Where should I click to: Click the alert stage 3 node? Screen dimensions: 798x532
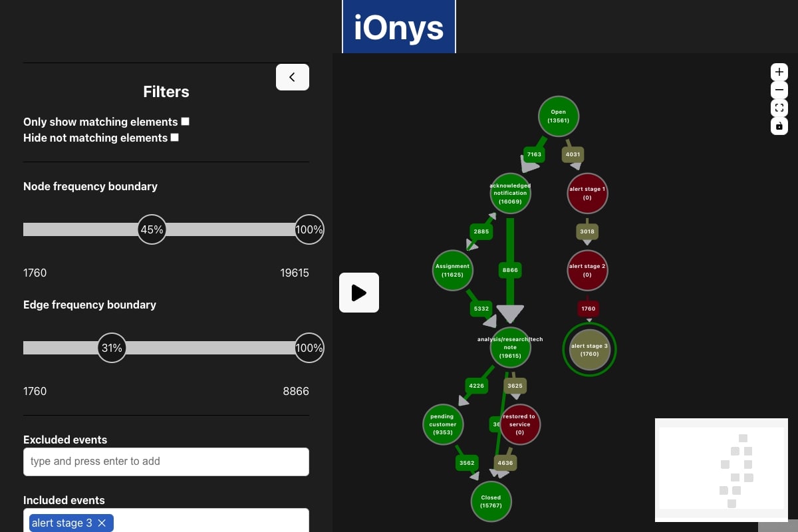click(589, 349)
